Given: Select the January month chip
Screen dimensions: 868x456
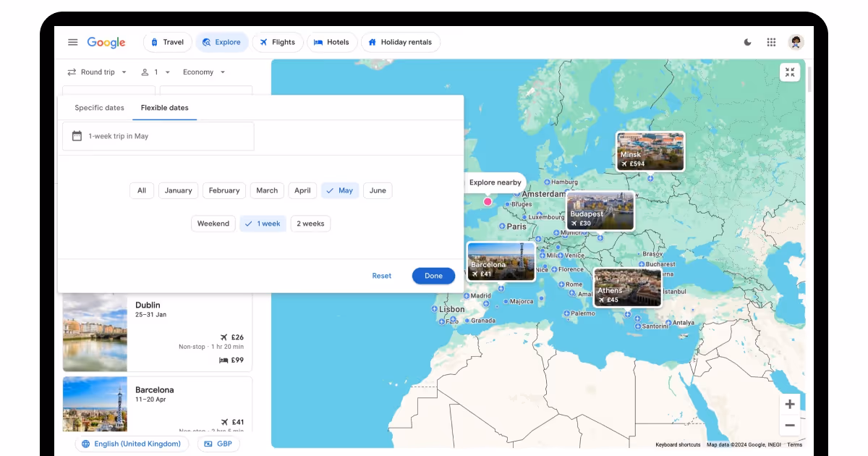Looking at the screenshot, I should [178, 190].
